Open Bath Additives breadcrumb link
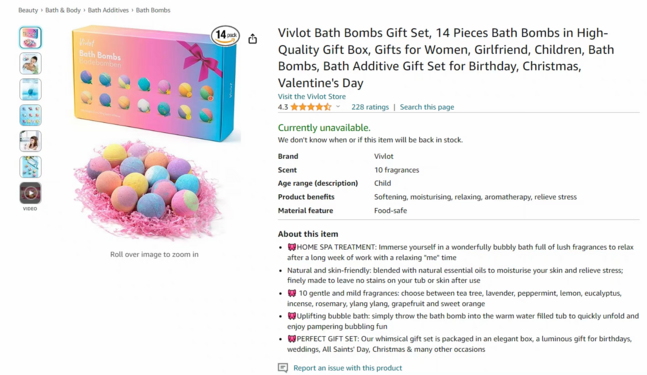The height and width of the screenshot is (375, 647). (108, 10)
